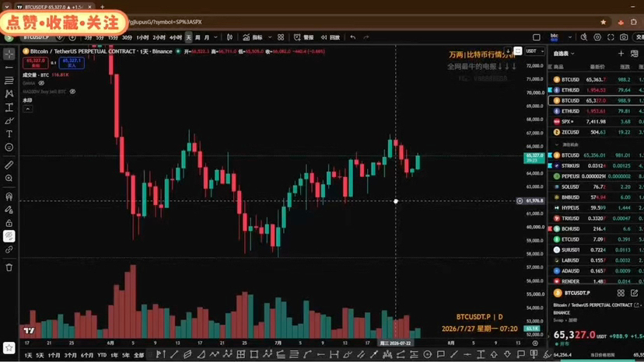644x362 pixels.
Task: Open the candlestick chart type menu
Action: [x=230, y=37]
